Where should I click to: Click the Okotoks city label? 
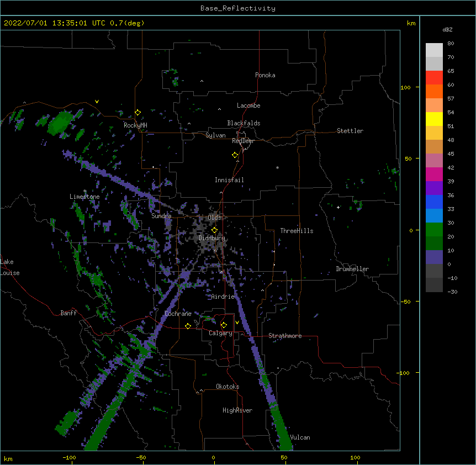(x=228, y=387)
